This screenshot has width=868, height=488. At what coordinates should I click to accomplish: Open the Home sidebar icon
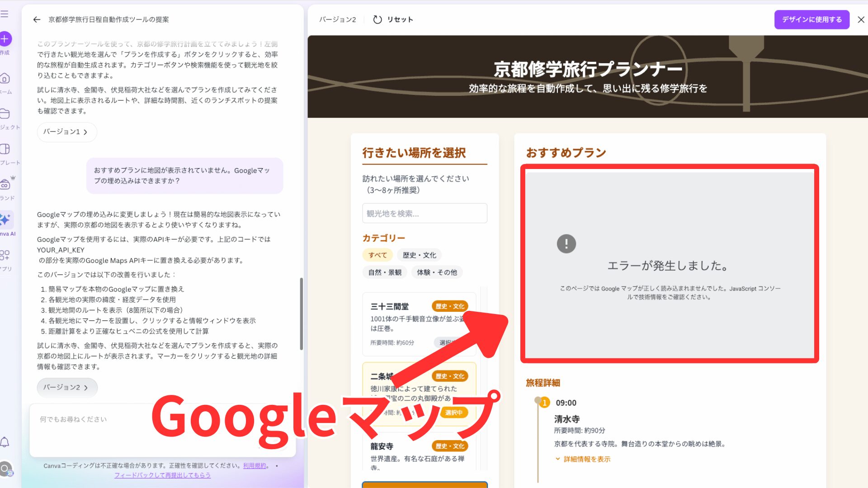click(x=5, y=79)
